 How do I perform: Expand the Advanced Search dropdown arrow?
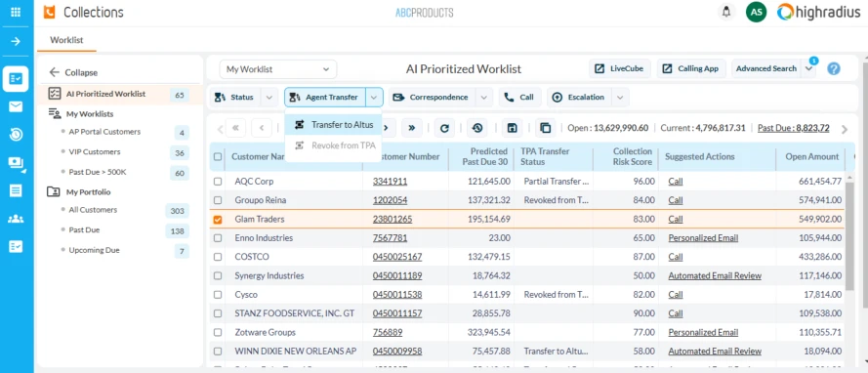pyautogui.click(x=808, y=68)
